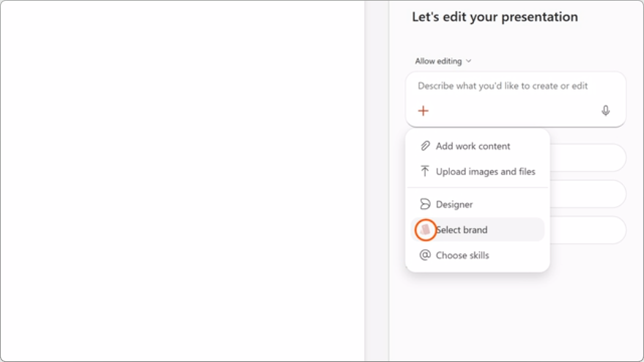The height and width of the screenshot is (362, 644).
Task: Click the microphone dictation icon
Action: tap(605, 111)
